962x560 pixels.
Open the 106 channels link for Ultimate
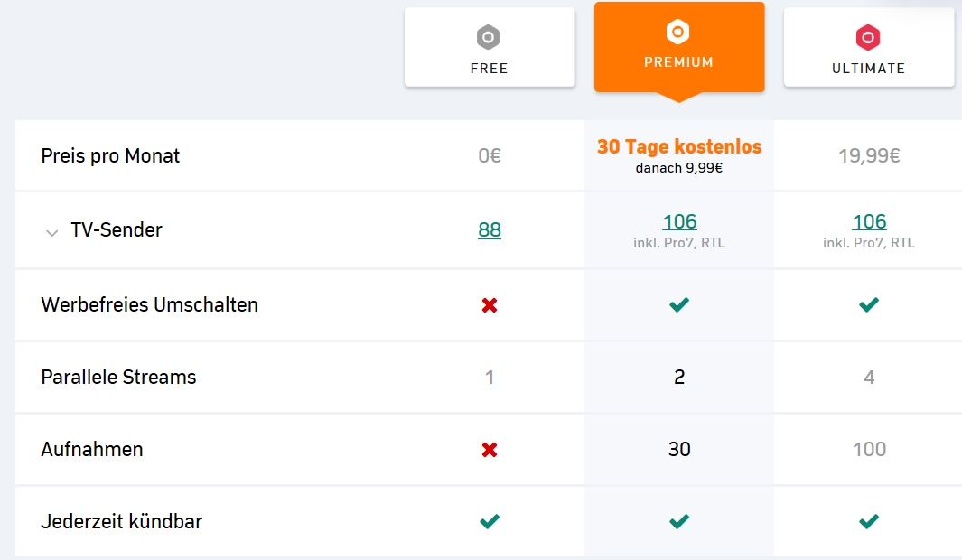(869, 221)
